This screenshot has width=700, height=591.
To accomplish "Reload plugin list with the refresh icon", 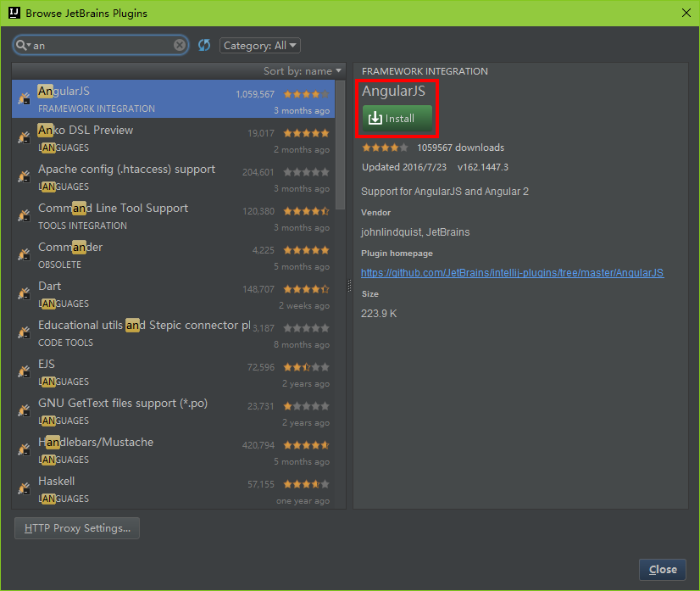I will tap(204, 45).
